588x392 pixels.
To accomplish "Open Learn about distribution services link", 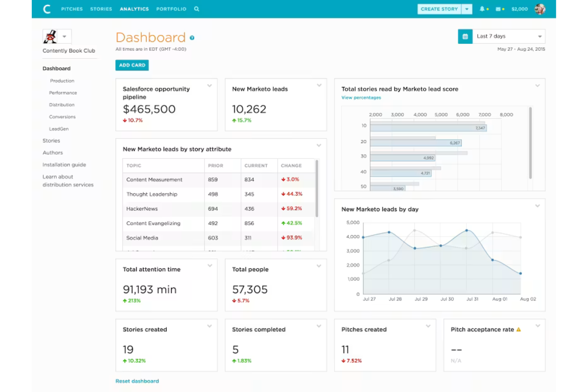I will pos(68,181).
